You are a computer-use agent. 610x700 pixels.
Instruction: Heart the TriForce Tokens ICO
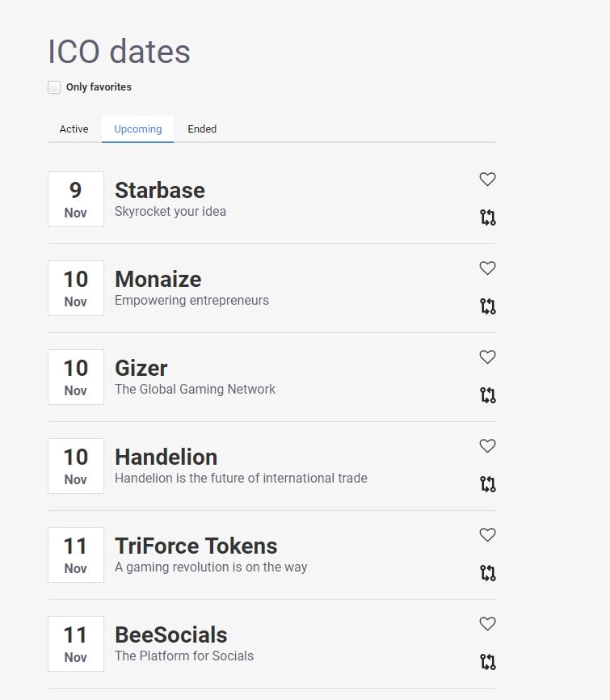click(487, 535)
